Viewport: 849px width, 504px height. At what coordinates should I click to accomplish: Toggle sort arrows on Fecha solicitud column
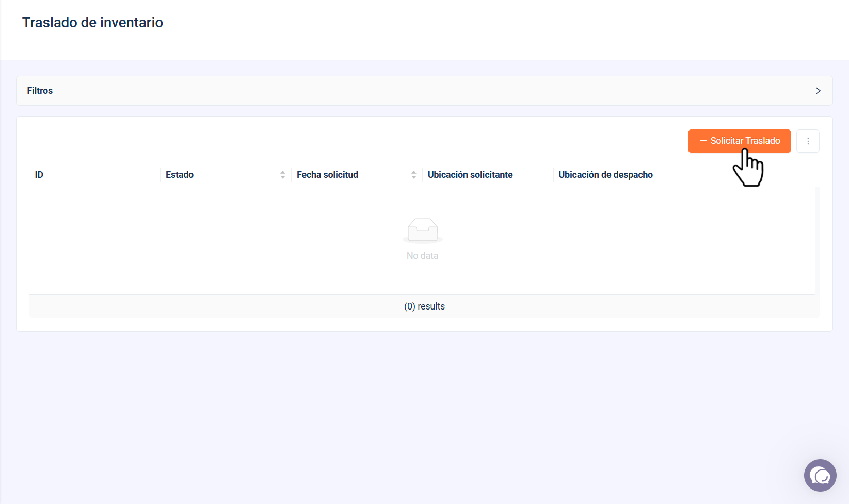pos(414,175)
